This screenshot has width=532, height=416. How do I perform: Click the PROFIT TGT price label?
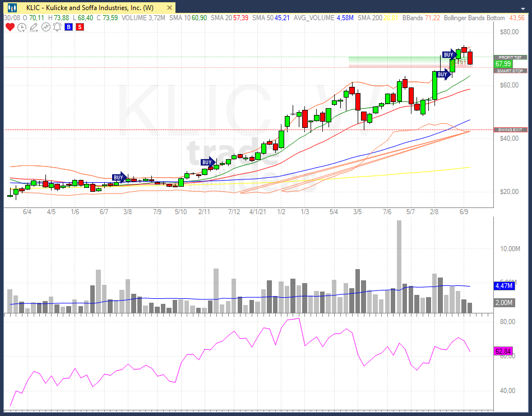[x=510, y=57]
